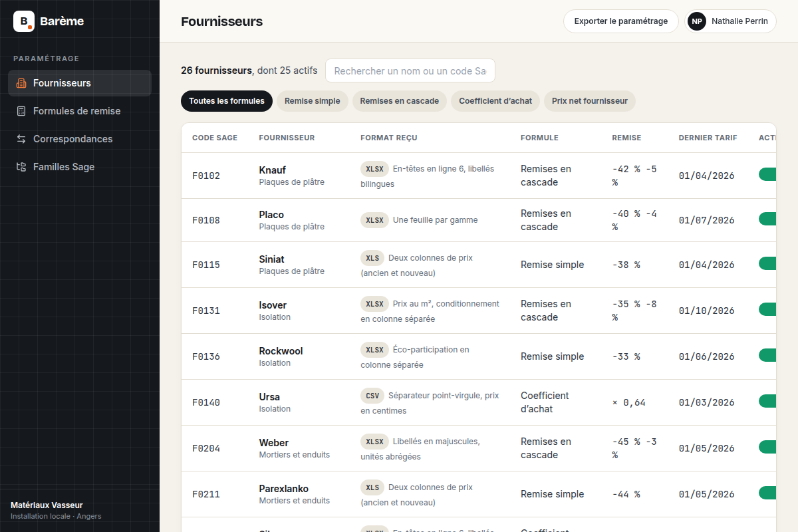The height and width of the screenshot is (532, 798).
Task: Click Exporter le paramétrage button
Action: pyautogui.click(x=621, y=21)
